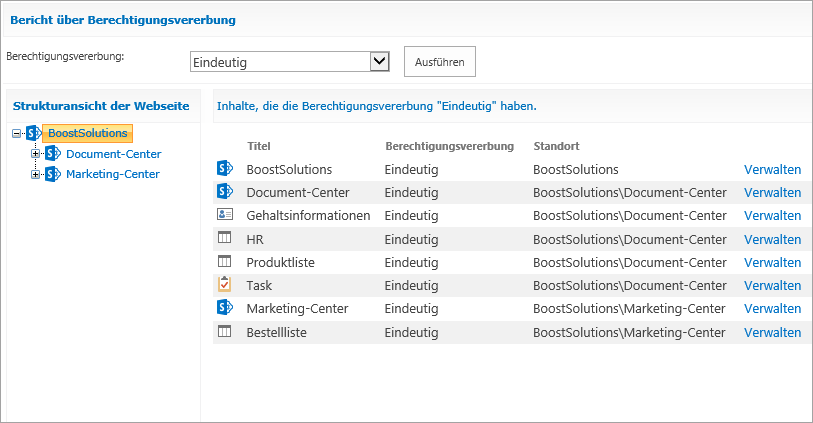813x423 pixels.
Task: Click the HR title in the table
Action: [255, 239]
